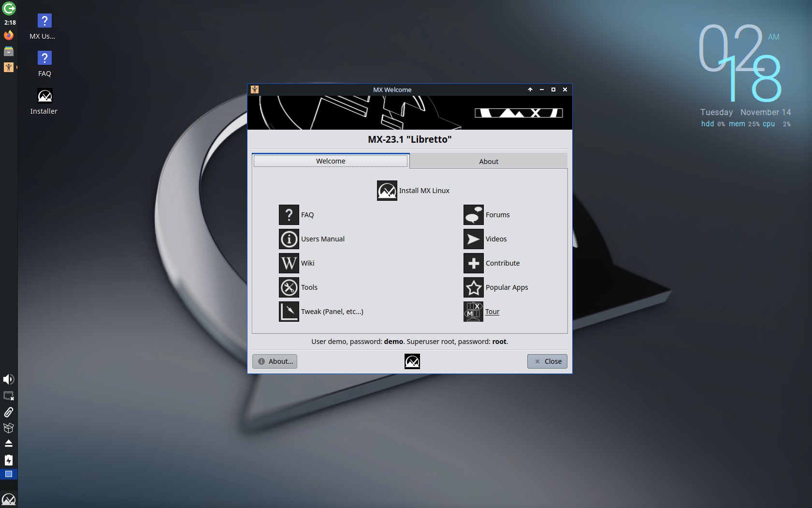Click the Close button in MX Welcome

(x=547, y=361)
